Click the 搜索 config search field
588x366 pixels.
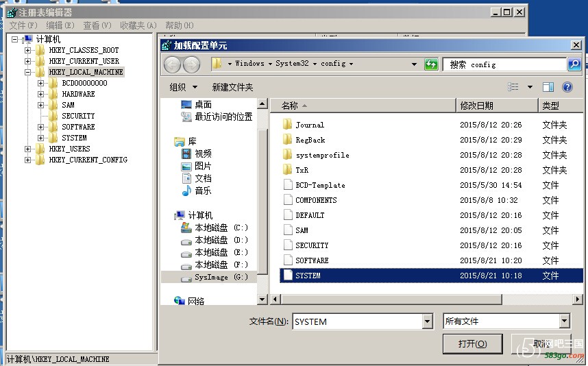pyautogui.click(x=504, y=64)
